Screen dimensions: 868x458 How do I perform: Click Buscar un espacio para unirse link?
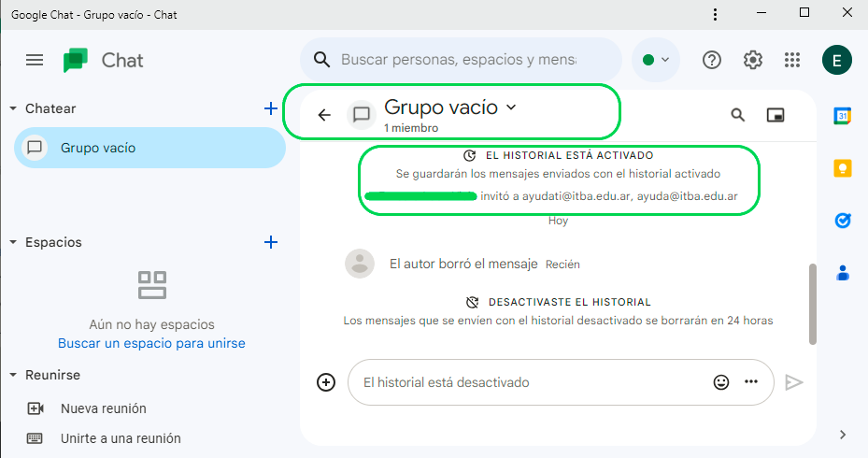(151, 343)
